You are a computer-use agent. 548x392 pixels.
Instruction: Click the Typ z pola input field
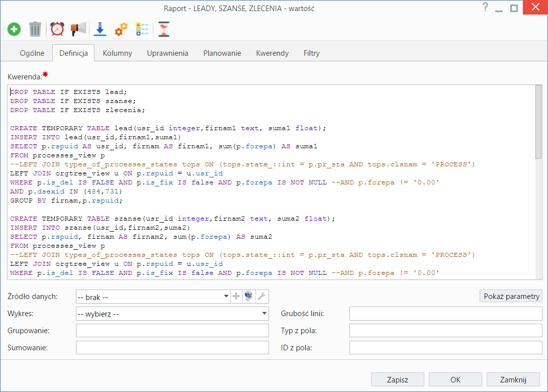445,331
